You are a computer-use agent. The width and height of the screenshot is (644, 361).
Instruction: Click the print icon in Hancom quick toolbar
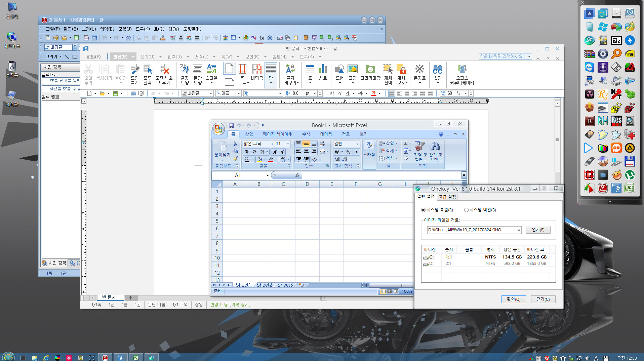click(x=133, y=93)
